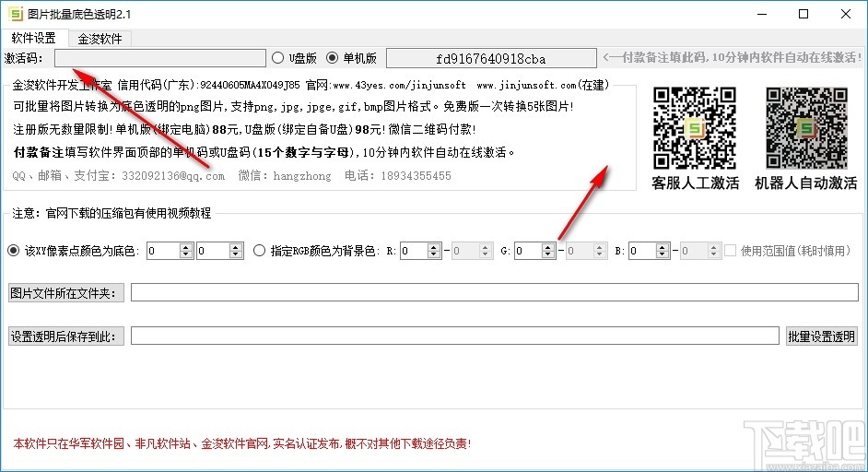This screenshot has width=868, height=472.
Task: Click the red disclaimer text at bottom
Action: (242, 443)
